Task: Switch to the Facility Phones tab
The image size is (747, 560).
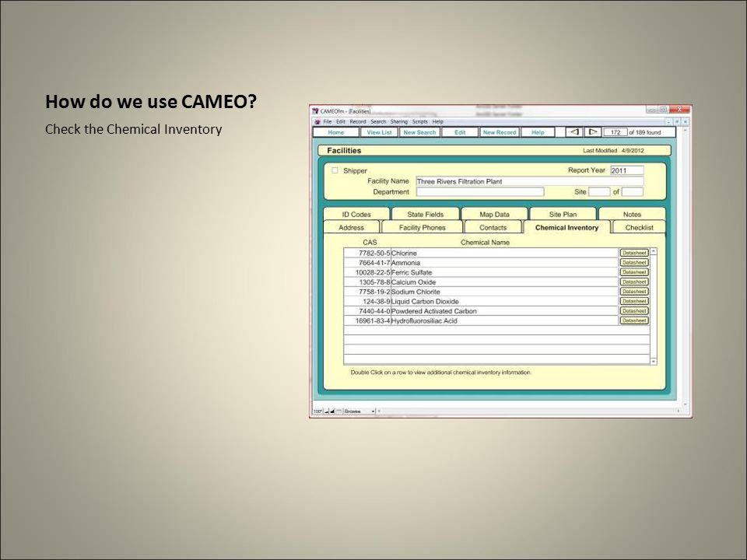Action: pos(422,228)
